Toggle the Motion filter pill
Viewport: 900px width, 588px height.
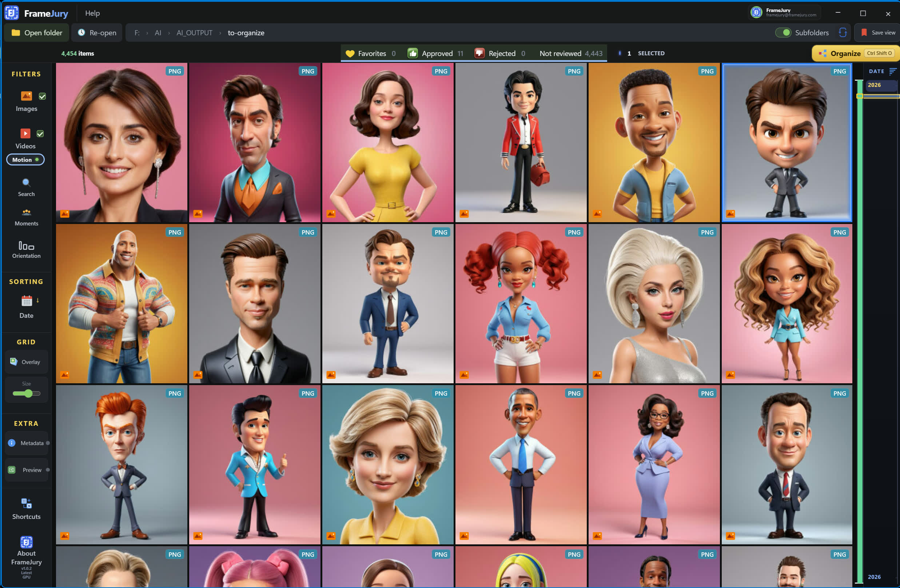tap(25, 160)
